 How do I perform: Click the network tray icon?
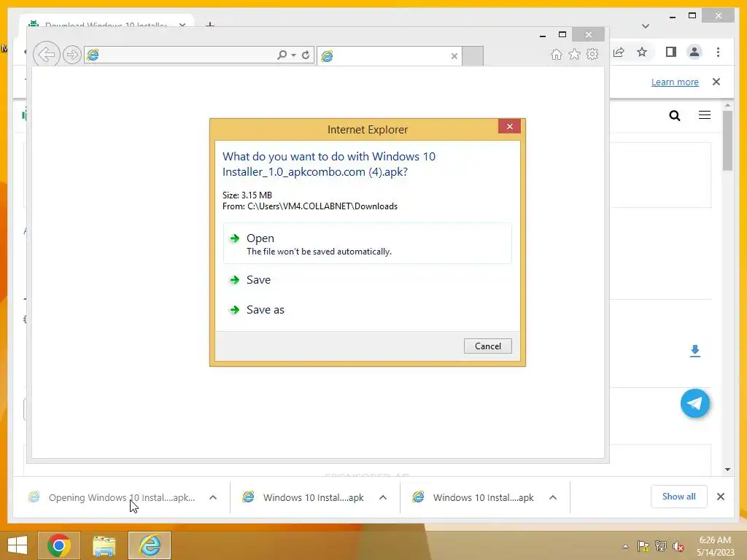click(661, 546)
